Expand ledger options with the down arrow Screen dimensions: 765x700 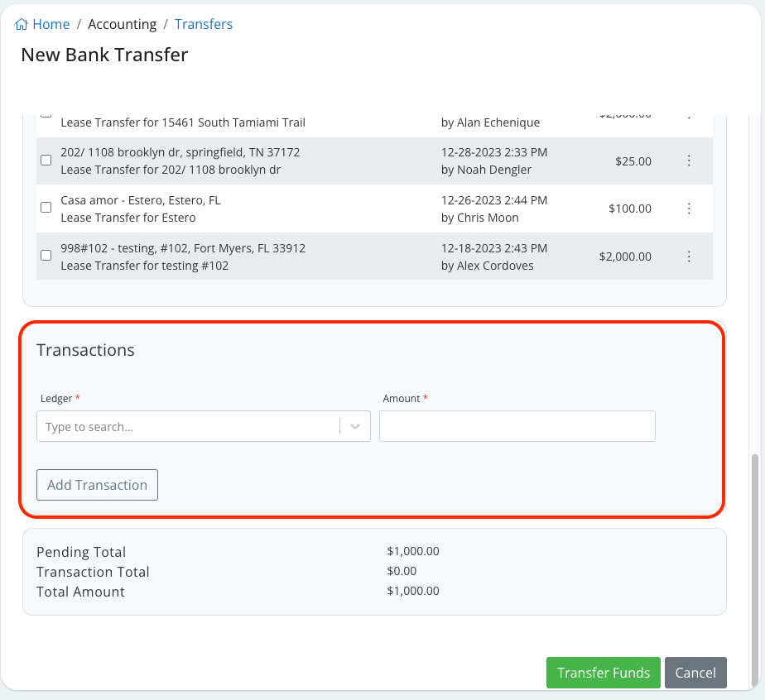(356, 425)
